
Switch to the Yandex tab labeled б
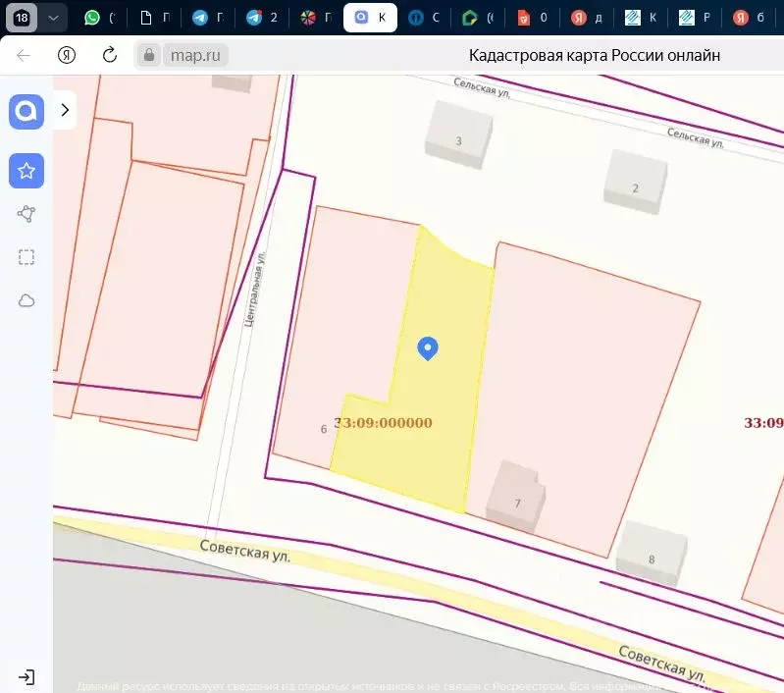[x=749, y=18]
